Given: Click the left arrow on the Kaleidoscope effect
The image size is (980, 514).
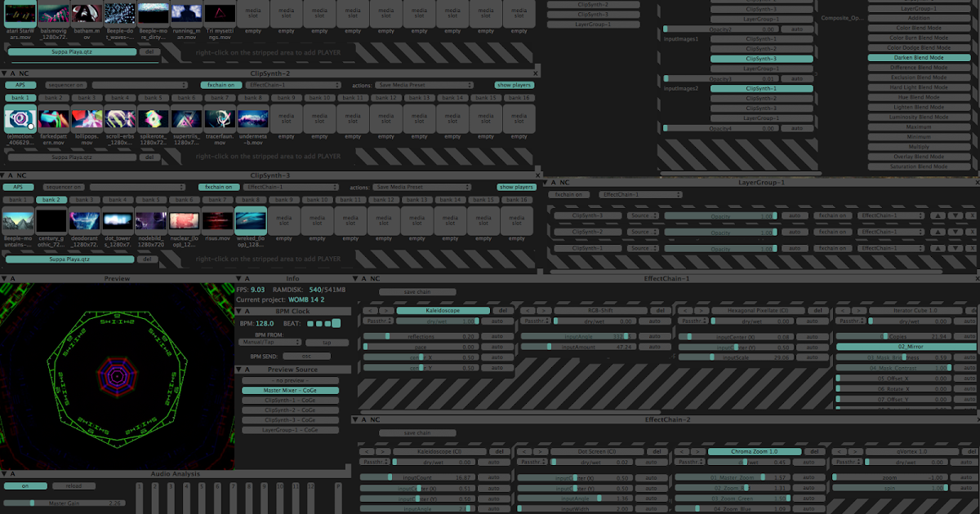Looking at the screenshot, I should point(370,311).
